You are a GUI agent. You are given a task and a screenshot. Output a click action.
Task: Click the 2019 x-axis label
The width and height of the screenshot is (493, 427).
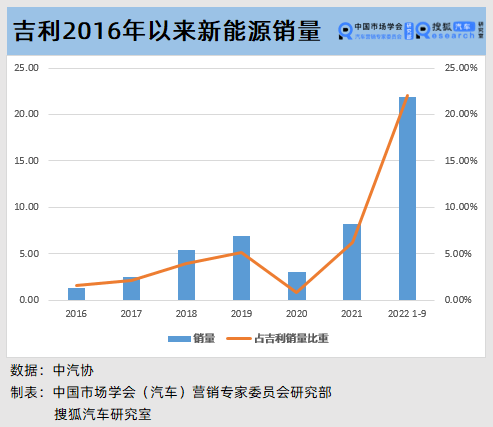241,314
